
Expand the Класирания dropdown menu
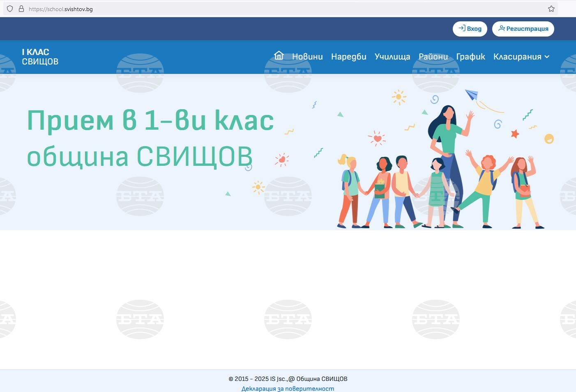tap(521, 57)
